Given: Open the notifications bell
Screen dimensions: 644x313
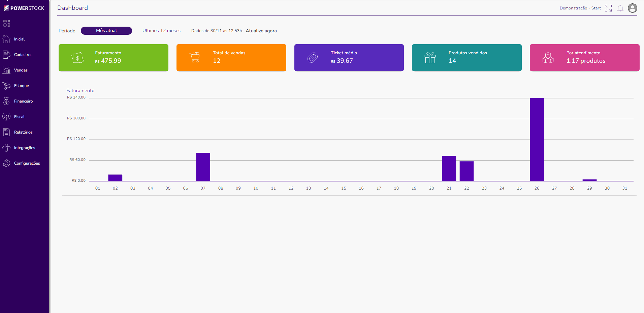Looking at the screenshot, I should 620,8.
